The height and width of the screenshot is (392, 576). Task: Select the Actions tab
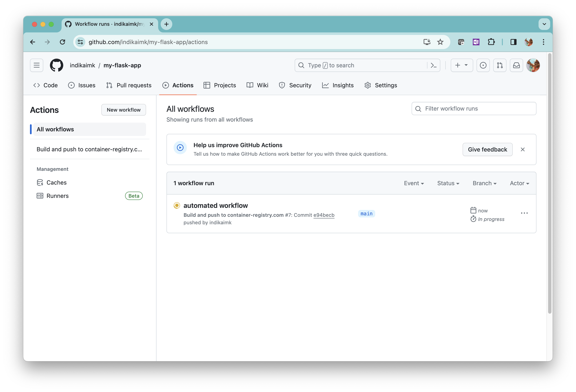coord(178,85)
